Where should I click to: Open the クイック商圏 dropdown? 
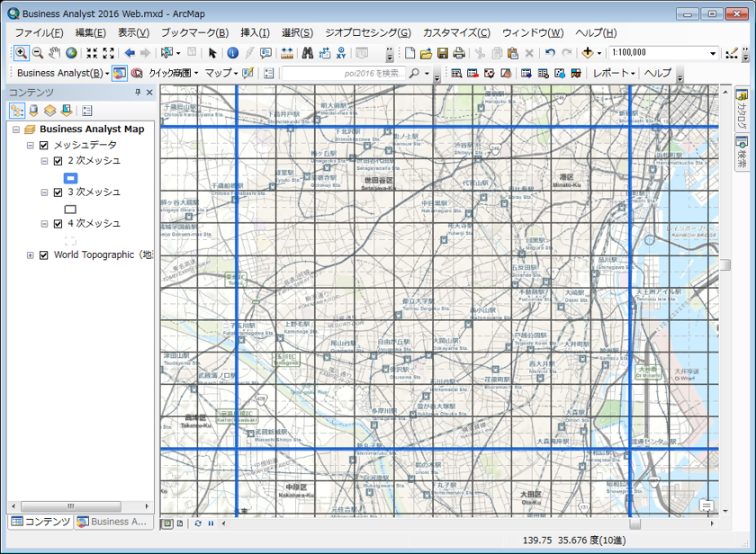(x=174, y=73)
